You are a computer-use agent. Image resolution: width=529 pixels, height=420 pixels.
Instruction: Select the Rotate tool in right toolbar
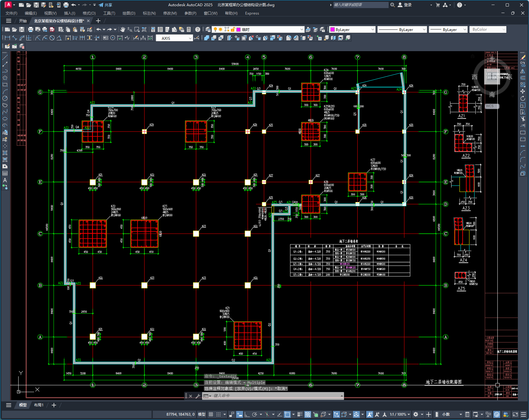point(523,98)
